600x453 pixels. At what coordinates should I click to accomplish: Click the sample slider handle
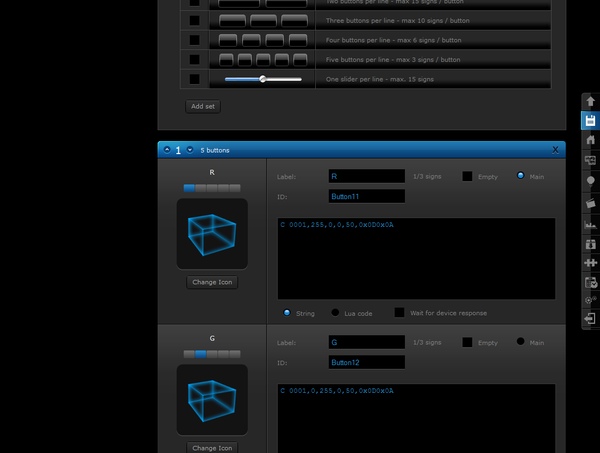tap(262, 79)
